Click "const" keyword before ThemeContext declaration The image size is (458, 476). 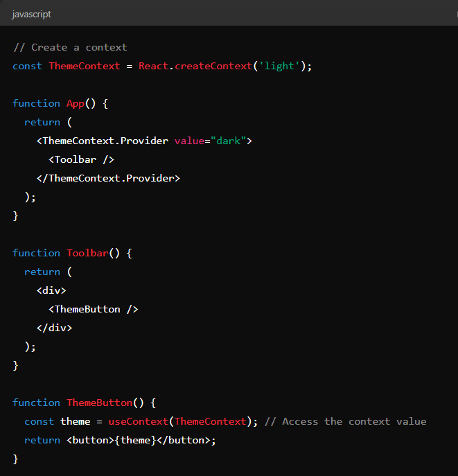pos(27,67)
